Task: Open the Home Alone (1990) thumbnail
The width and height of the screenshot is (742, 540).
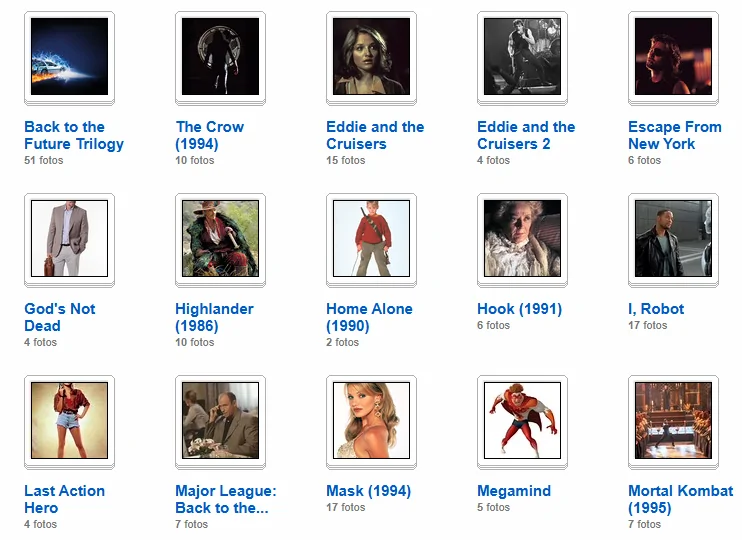Action: click(371, 239)
